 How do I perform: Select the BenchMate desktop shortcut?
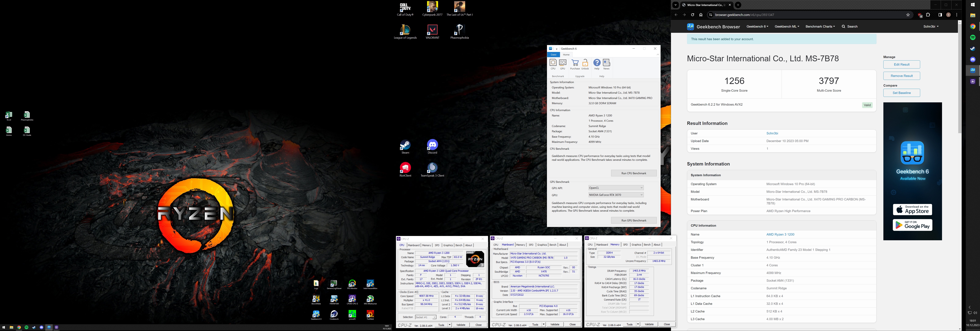pos(316,300)
